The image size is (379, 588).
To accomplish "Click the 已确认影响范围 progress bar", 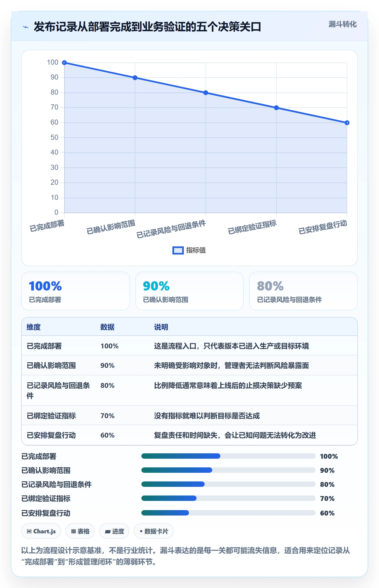I will (228, 470).
